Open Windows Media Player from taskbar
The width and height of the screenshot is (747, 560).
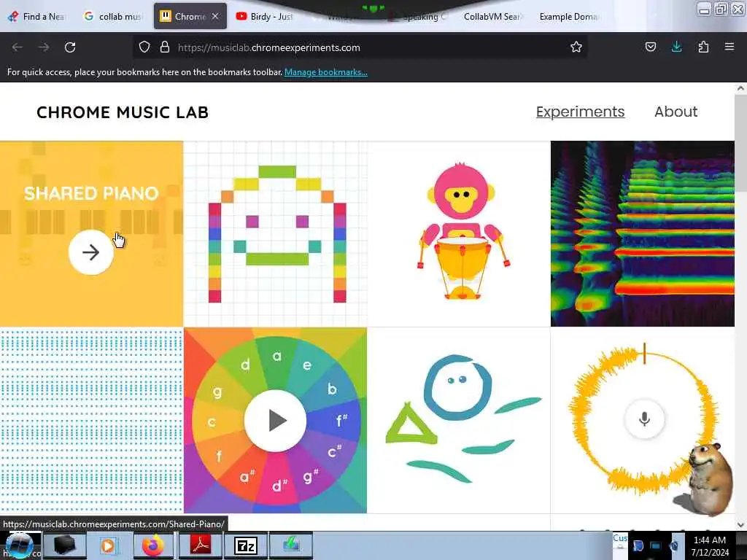coord(108,545)
